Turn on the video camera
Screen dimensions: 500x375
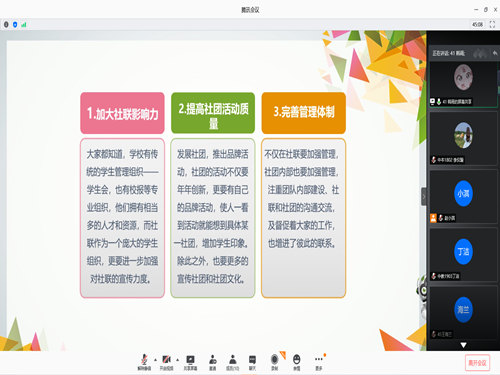166,362
